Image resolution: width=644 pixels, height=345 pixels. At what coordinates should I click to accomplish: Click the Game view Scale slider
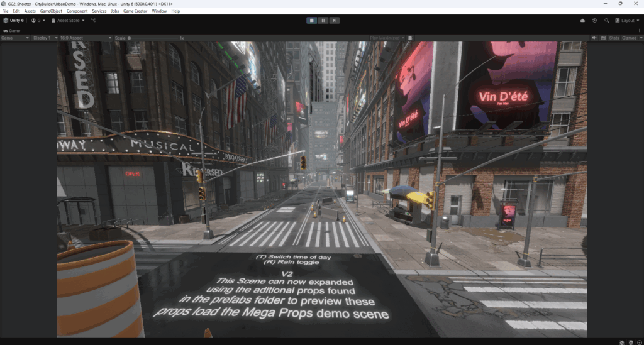tap(154, 38)
